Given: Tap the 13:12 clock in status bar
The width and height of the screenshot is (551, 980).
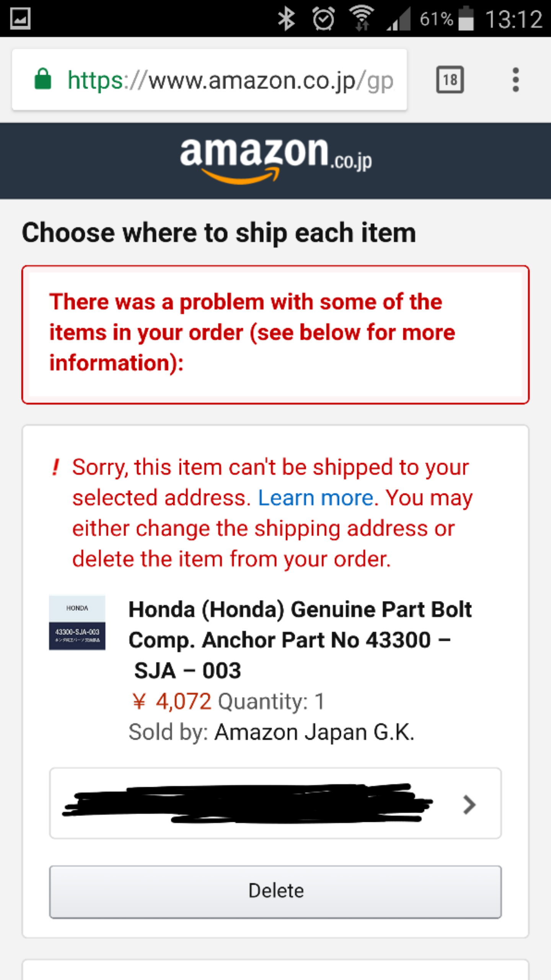Looking at the screenshot, I should (514, 19).
